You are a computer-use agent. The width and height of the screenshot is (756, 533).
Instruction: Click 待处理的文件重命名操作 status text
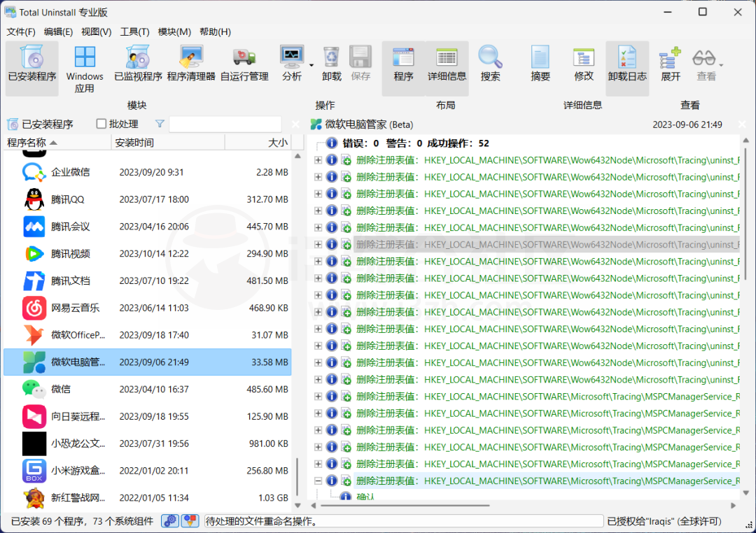coord(261,521)
